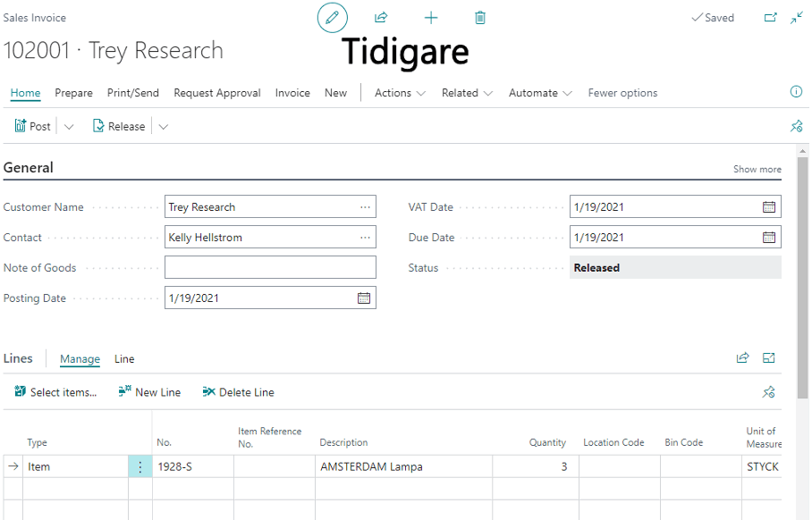
Task: Click the Posting Date input field
Action: point(270,298)
